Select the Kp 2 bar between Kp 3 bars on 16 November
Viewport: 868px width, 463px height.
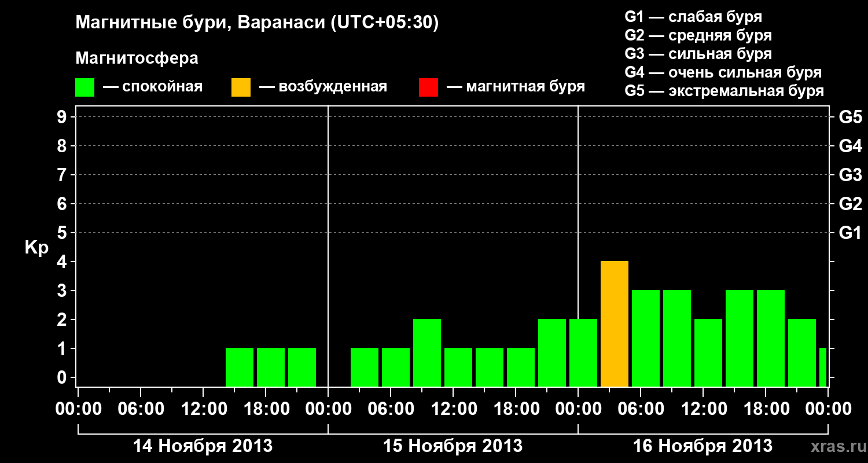(708, 353)
